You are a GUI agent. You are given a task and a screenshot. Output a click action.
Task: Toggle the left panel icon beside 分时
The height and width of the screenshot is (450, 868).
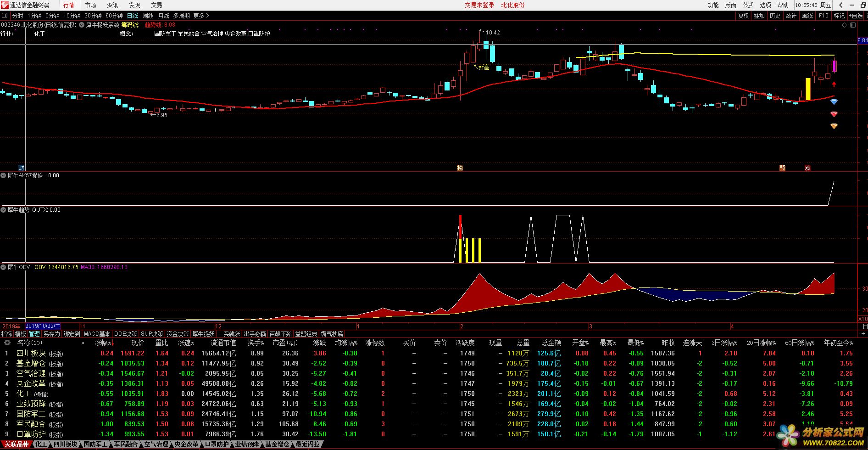5,16
